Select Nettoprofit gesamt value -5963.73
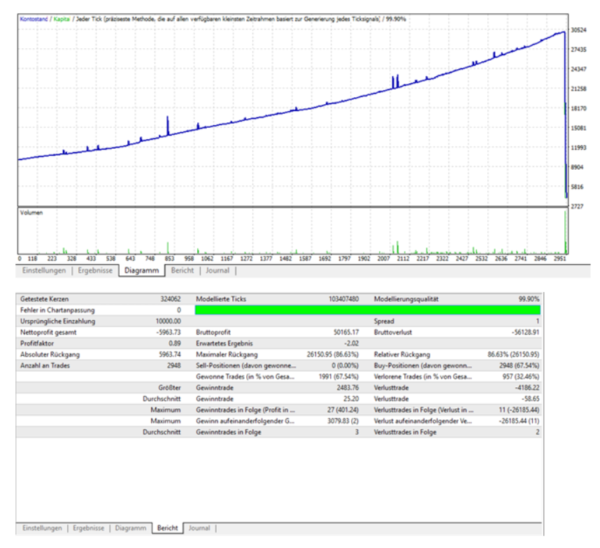The height and width of the screenshot is (548, 600). 168,332
